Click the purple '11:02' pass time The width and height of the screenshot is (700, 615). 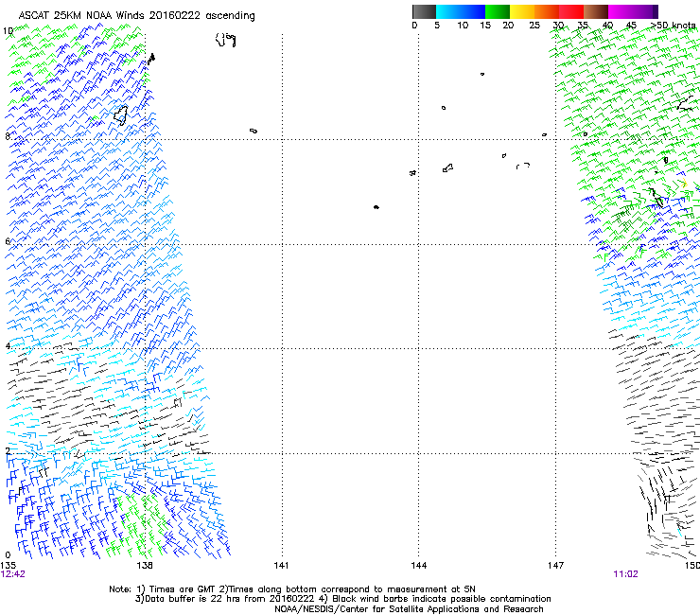coord(625,574)
